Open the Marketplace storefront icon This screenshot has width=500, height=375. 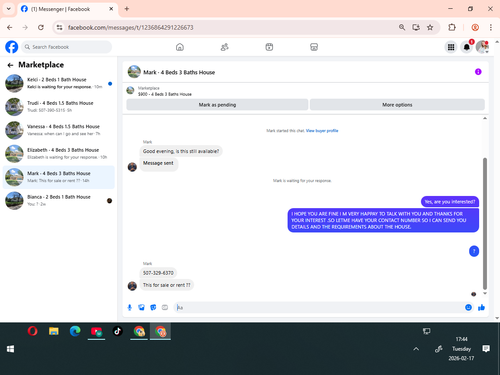pos(314,47)
